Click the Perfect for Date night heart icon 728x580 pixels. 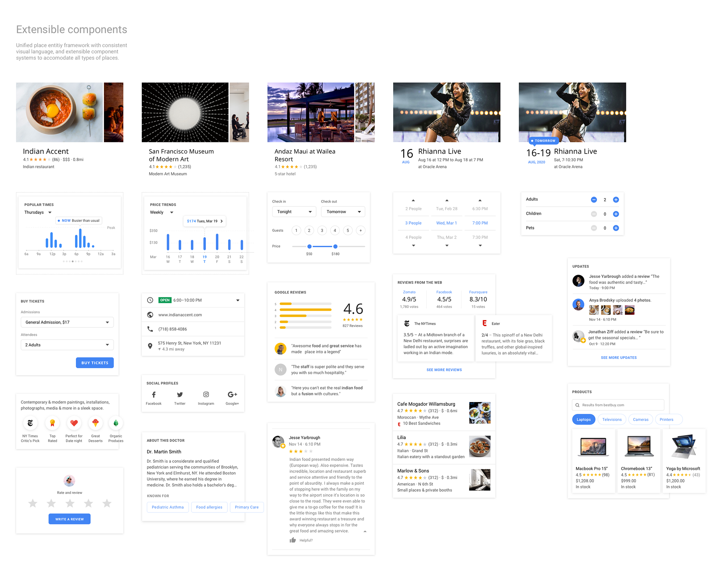coord(74,423)
